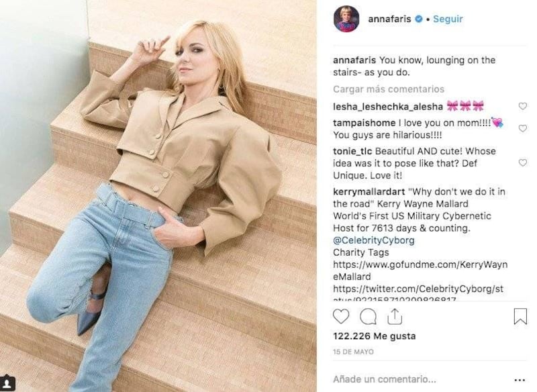This screenshot has height=392, width=537.
Task: Like tampaishome's comment heart
Action: (523, 128)
